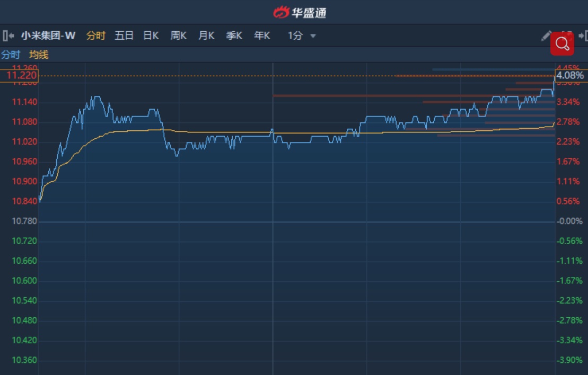Viewport: 588px width, 375px height.
Task: Expand the right side panel arrow icon
Action: (x=583, y=36)
